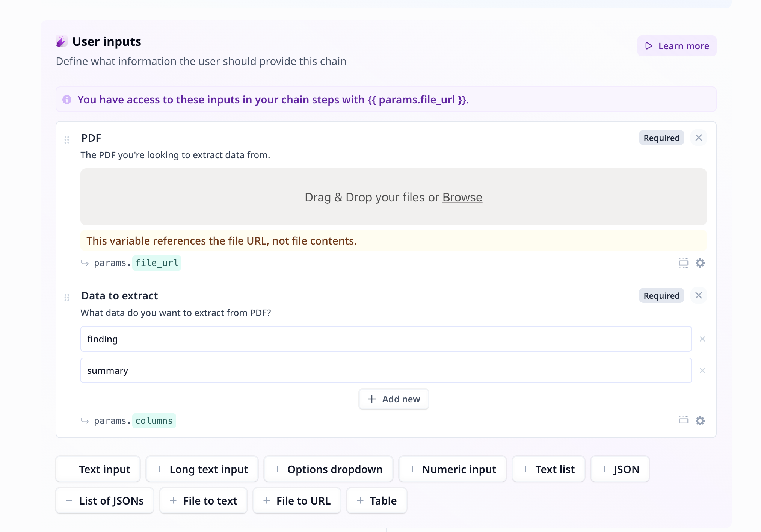Add a File to text input
Viewport: 761px width, 532px height.
[204, 500]
